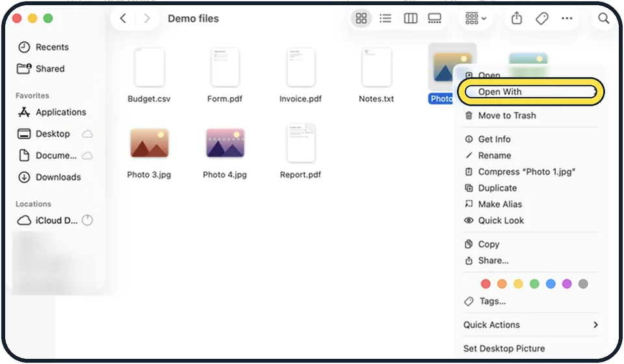Screen dimensions: 624x364
Task: Go forward with the right chevron
Action: pos(147,18)
